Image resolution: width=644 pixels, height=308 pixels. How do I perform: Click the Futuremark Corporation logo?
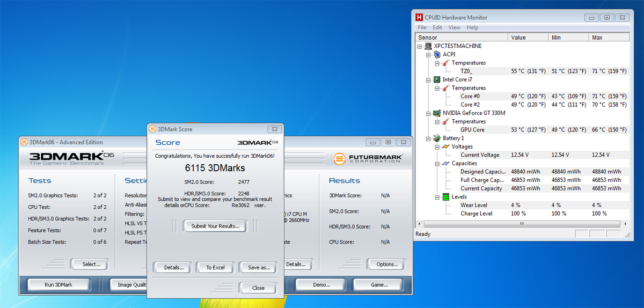click(368, 159)
